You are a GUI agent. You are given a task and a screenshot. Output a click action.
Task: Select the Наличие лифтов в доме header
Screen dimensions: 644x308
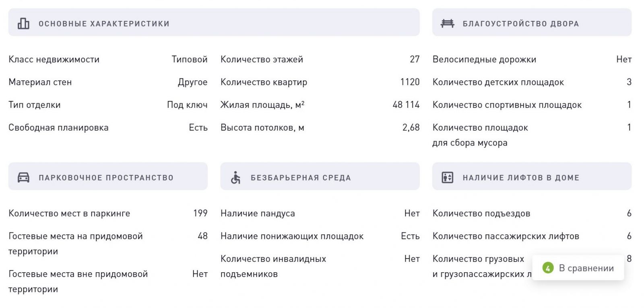532,177
